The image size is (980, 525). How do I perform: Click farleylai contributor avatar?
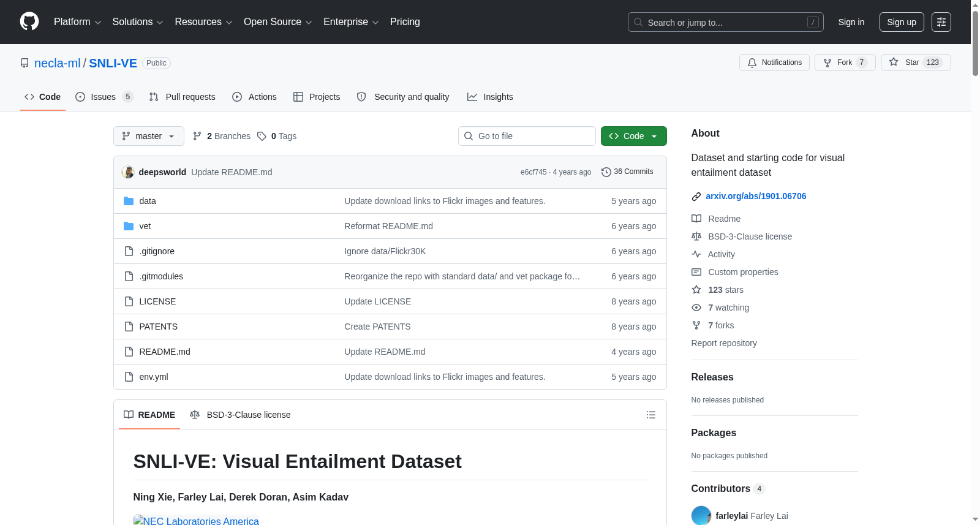[701, 515]
